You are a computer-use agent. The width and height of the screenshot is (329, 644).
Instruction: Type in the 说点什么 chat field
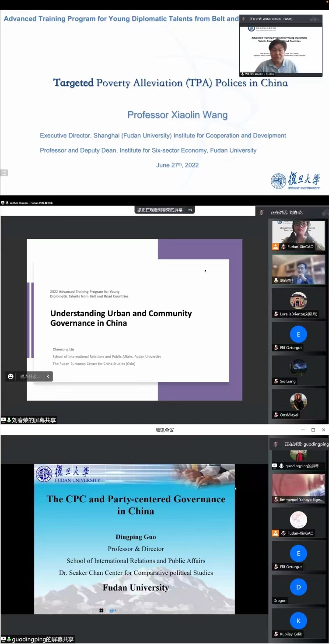pyautogui.click(x=30, y=376)
